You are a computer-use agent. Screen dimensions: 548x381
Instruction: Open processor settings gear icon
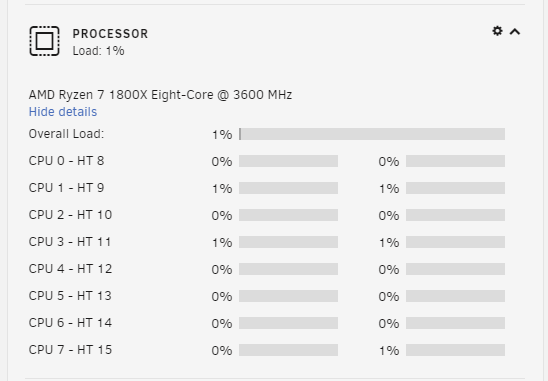click(x=497, y=31)
